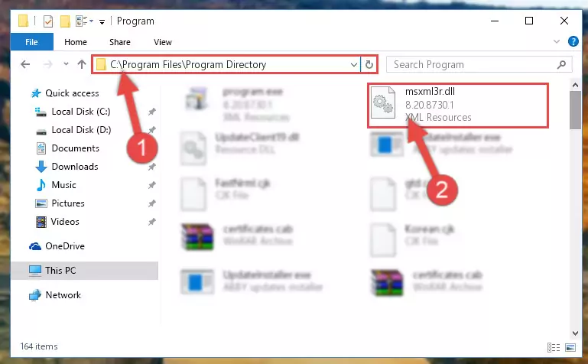This screenshot has height=364, width=588.
Task: Switch to details view layout icon
Action: click(554, 347)
